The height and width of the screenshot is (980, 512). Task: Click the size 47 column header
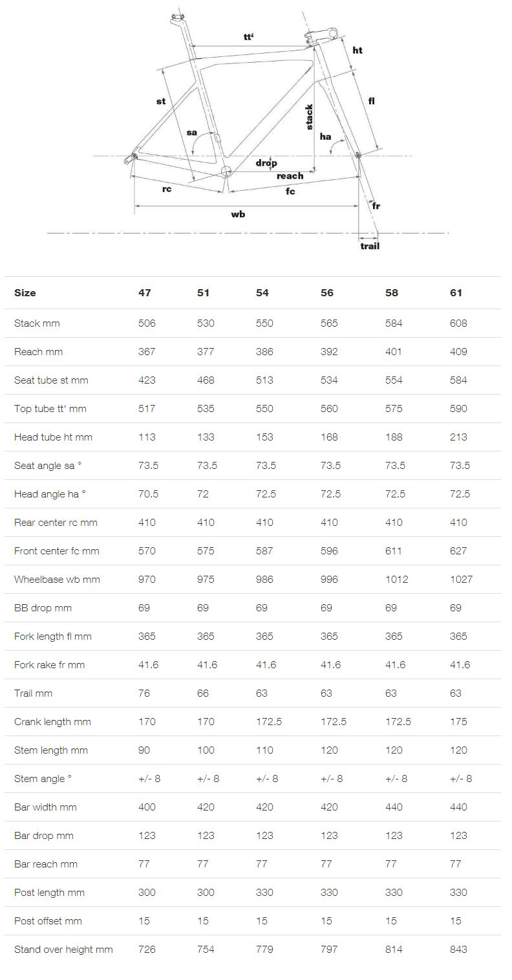point(145,293)
